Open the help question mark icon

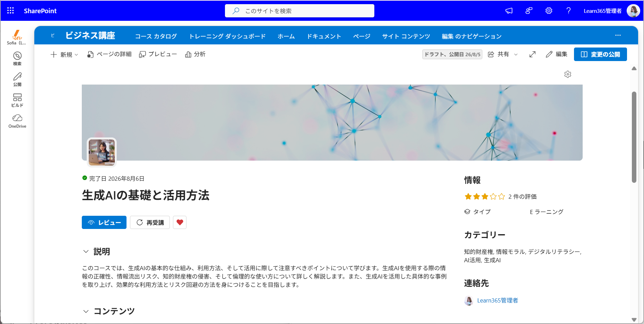568,11
